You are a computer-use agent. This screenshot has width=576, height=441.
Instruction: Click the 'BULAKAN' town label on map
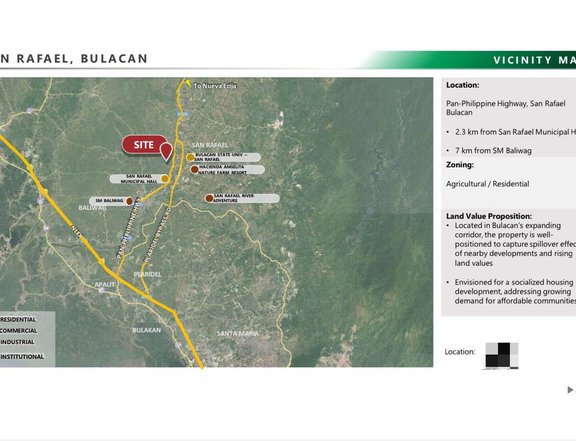[x=147, y=330]
